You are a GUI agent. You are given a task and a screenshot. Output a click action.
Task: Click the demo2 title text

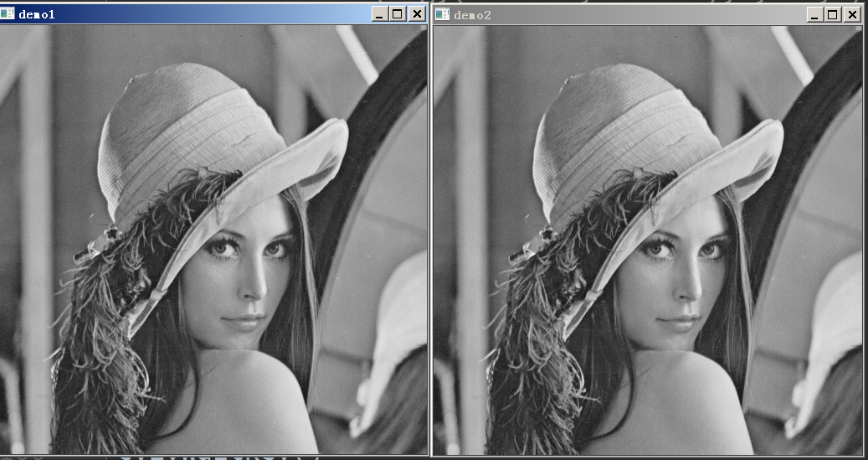click(x=472, y=15)
